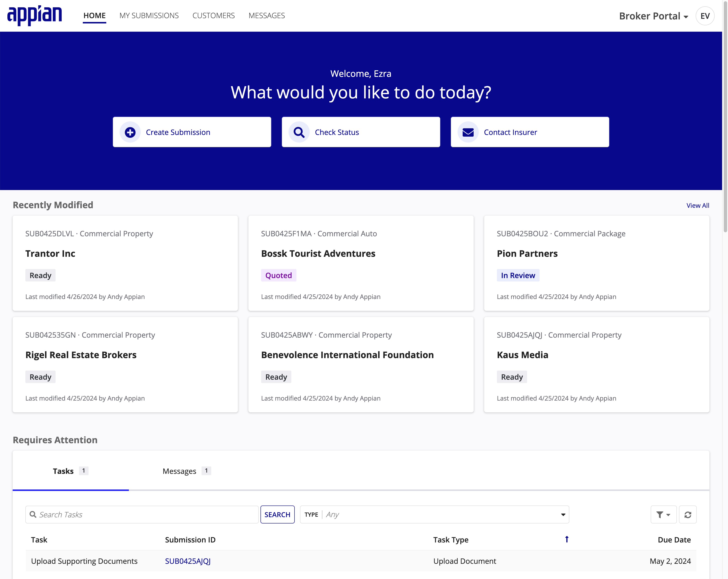Click the Task column header
This screenshot has width=728, height=579.
click(39, 540)
